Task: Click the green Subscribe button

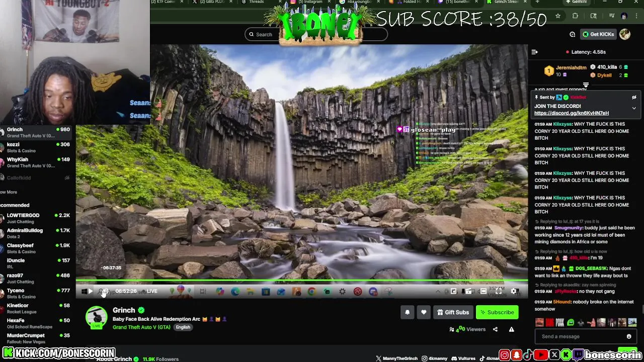Action: point(497,312)
